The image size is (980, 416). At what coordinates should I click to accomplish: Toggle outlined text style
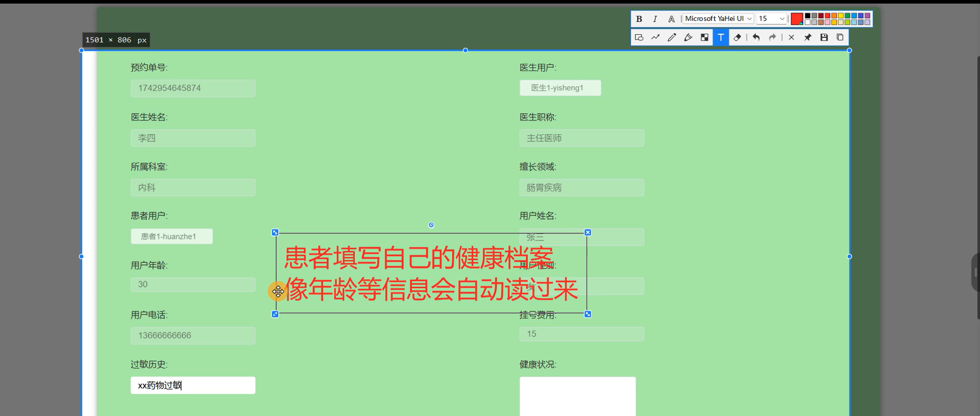[671, 19]
